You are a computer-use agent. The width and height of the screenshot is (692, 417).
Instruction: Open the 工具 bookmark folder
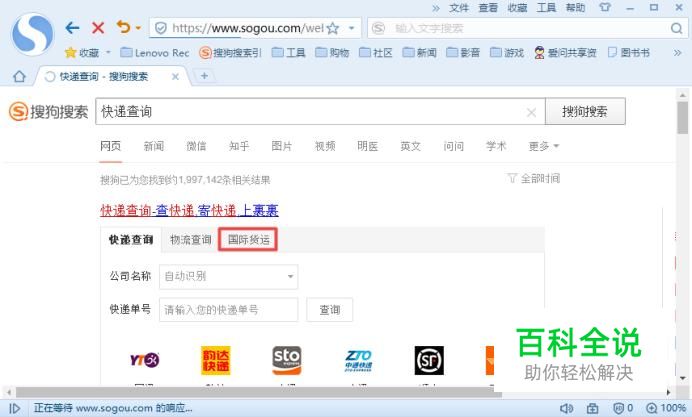[289, 53]
